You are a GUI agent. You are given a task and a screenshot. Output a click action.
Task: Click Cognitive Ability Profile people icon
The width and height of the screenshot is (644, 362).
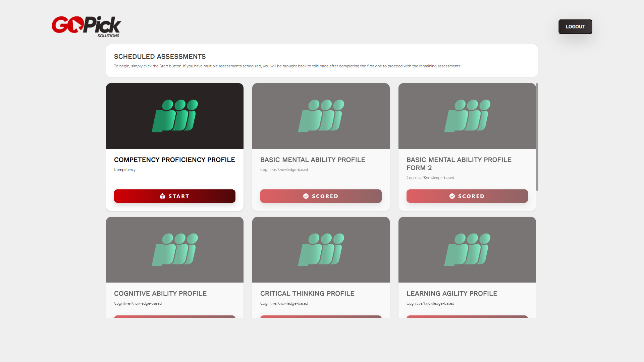[175, 249]
